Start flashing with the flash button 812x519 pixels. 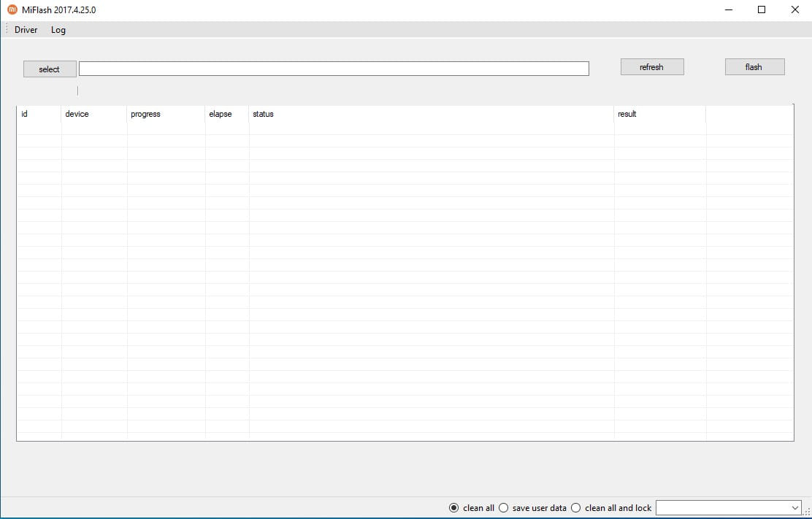click(x=754, y=67)
